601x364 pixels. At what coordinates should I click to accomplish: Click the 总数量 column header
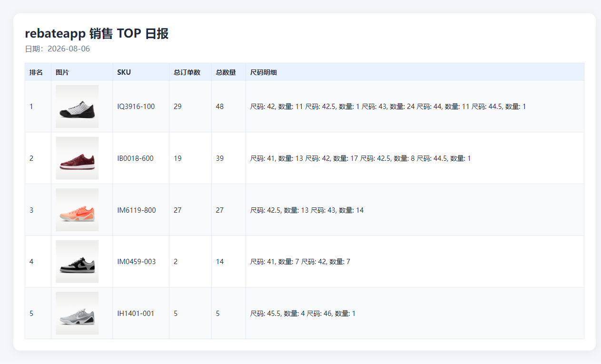coord(226,72)
